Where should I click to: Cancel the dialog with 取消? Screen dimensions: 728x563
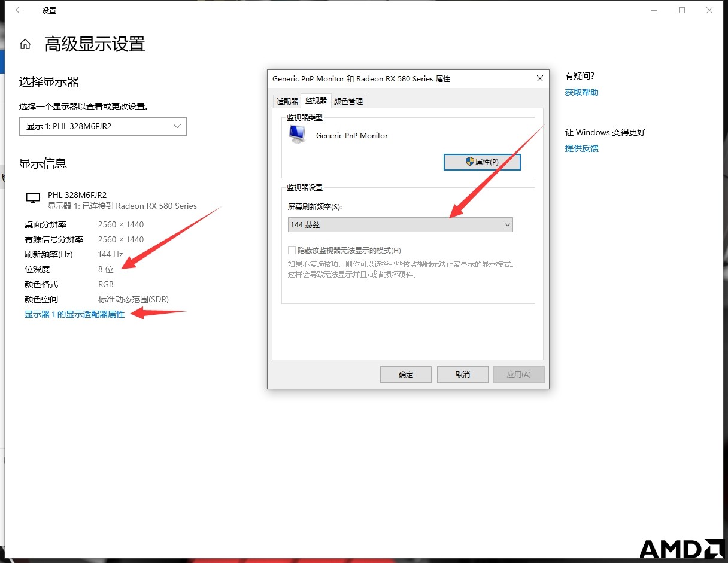(463, 375)
